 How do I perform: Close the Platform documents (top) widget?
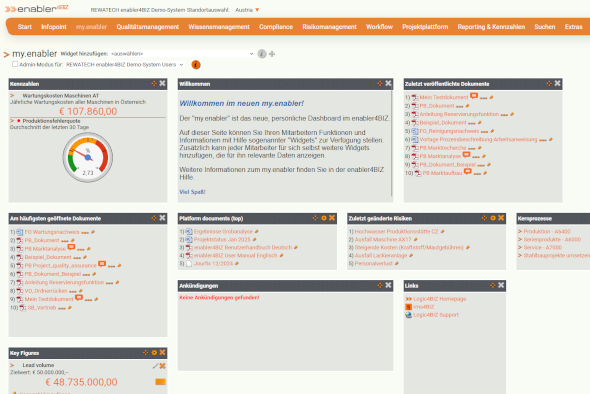point(332,218)
